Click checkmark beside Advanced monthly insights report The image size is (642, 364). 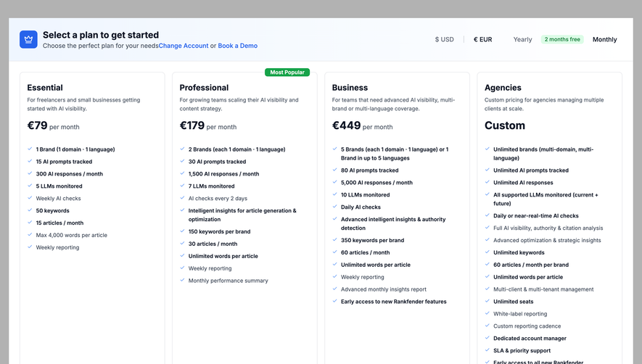(335, 289)
